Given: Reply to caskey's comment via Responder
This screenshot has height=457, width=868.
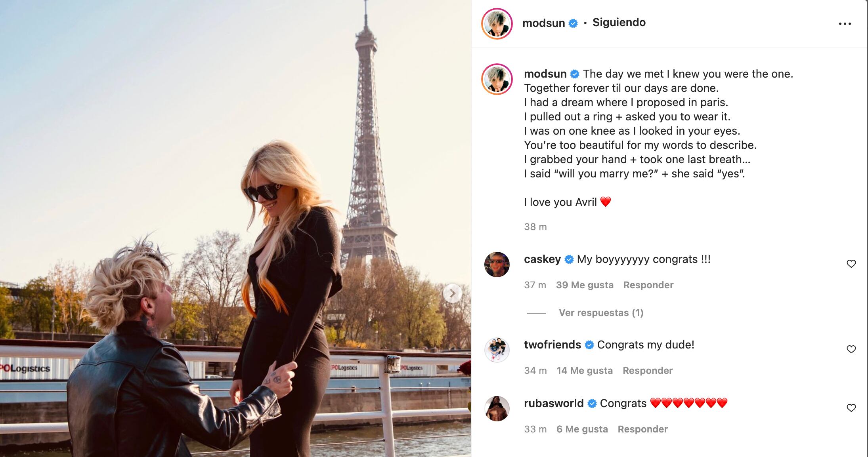Looking at the screenshot, I should pos(648,285).
